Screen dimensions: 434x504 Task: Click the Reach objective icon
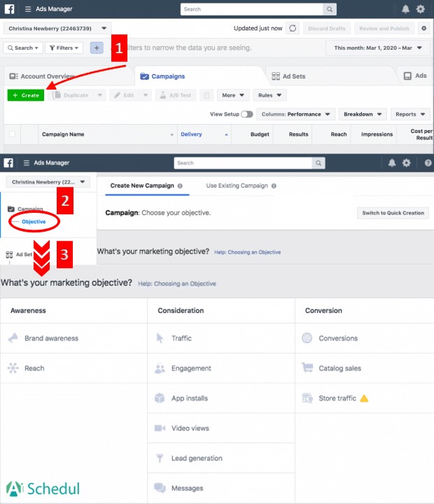[13, 368]
